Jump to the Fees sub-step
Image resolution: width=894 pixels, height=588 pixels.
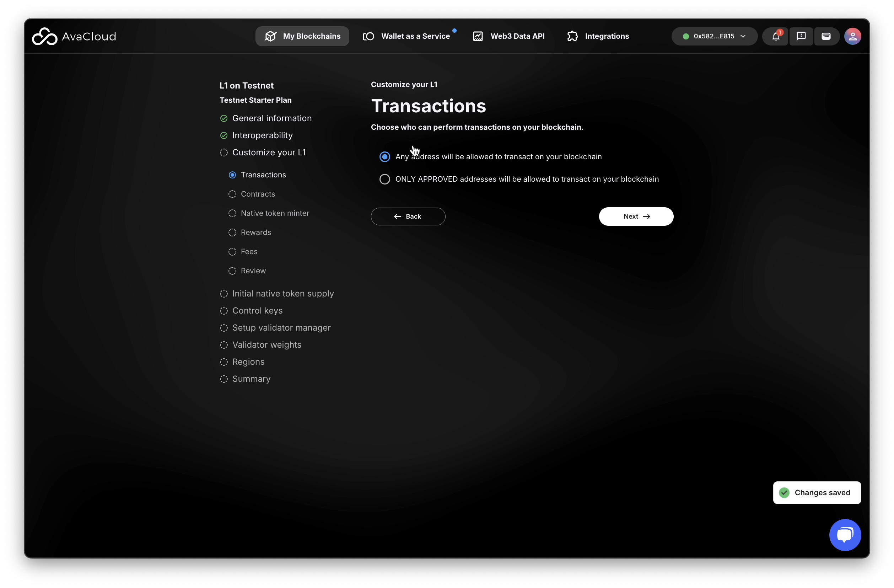pyautogui.click(x=249, y=251)
